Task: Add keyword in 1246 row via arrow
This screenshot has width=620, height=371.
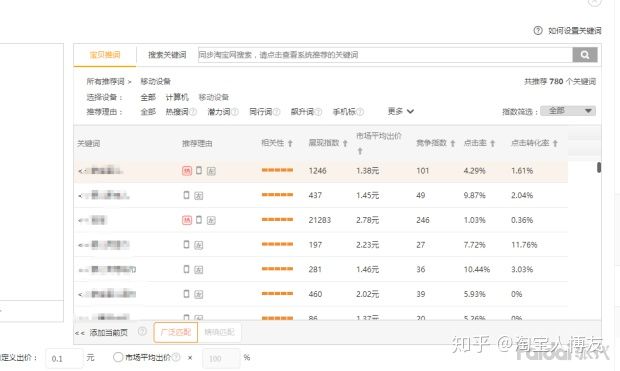Action: click(81, 171)
